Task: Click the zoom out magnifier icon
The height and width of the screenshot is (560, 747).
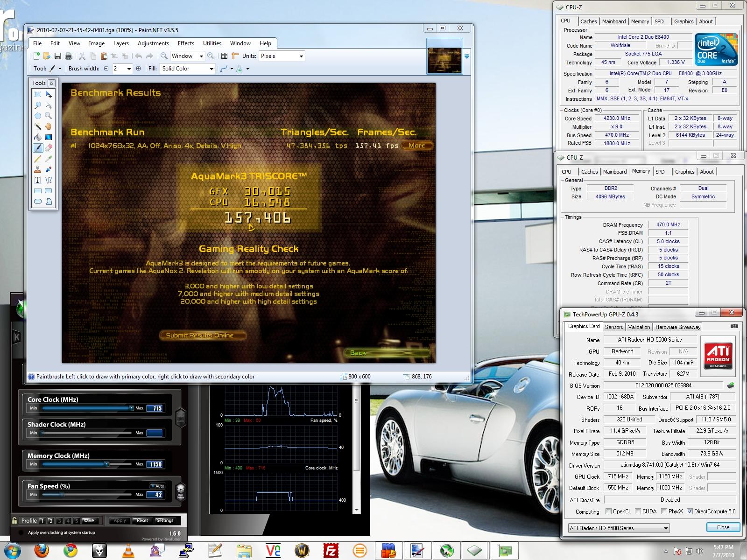Action: pos(164,56)
